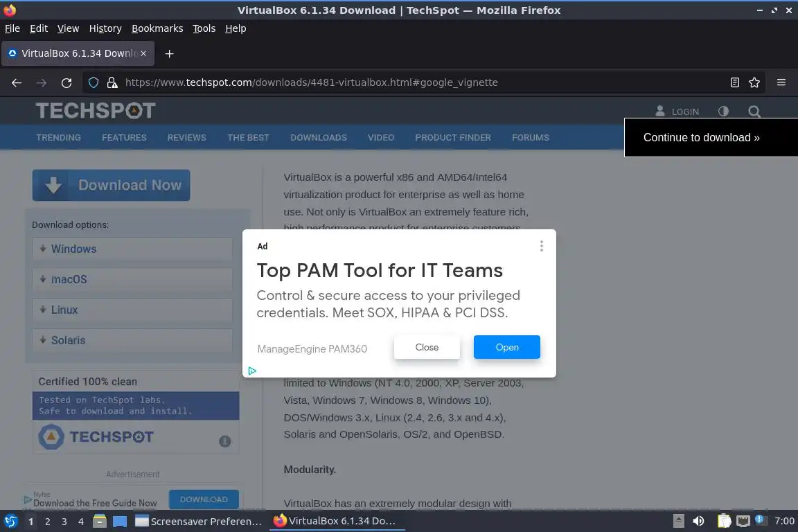
Task: Reload the current page
Action: pyautogui.click(x=66, y=82)
